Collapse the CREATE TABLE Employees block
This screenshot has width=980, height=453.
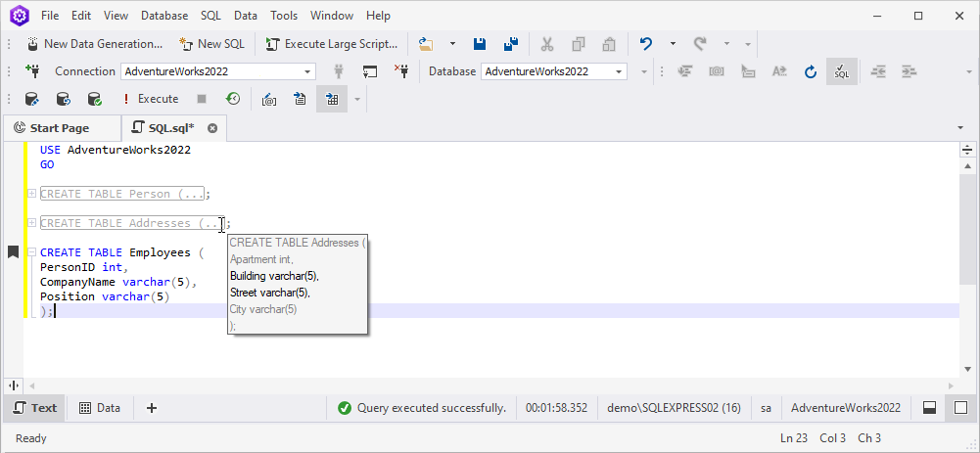click(x=31, y=252)
